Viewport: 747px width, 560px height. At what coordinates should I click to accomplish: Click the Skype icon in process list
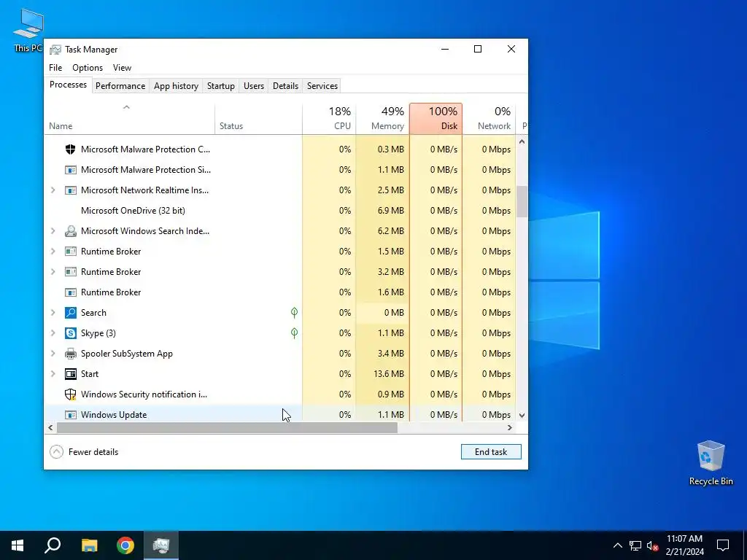[71, 332]
